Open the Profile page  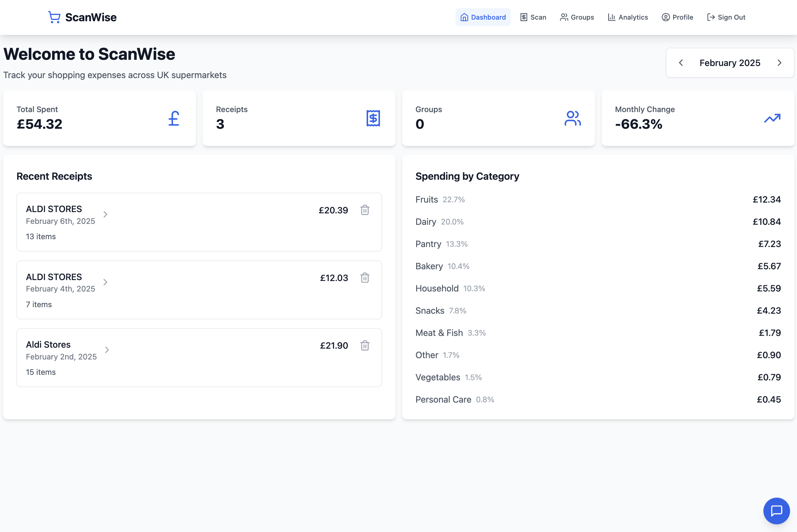[677, 17]
